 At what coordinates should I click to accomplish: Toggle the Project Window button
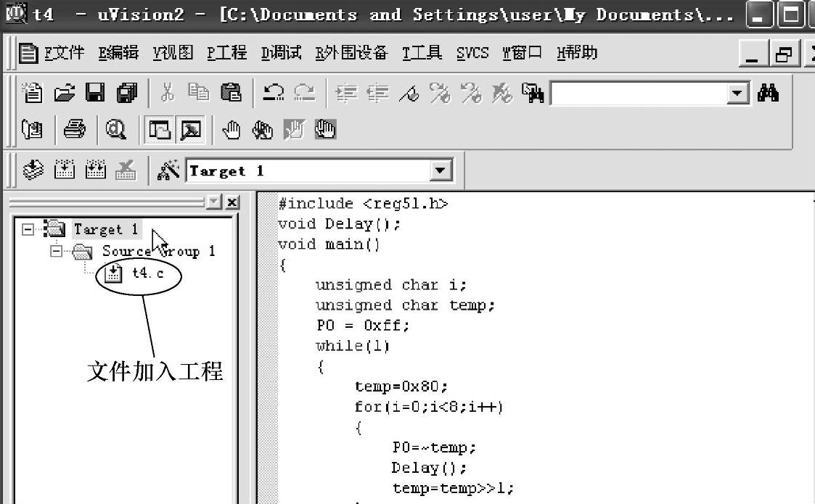click(159, 131)
